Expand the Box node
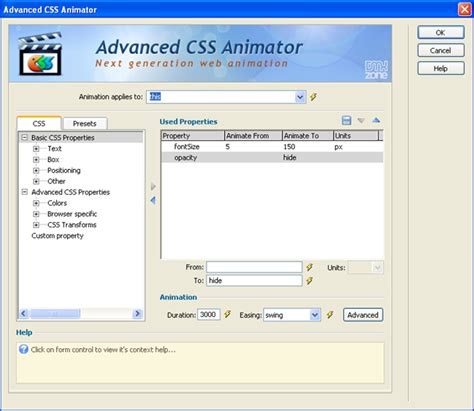Image resolution: width=474 pixels, height=411 pixels. pos(36,160)
